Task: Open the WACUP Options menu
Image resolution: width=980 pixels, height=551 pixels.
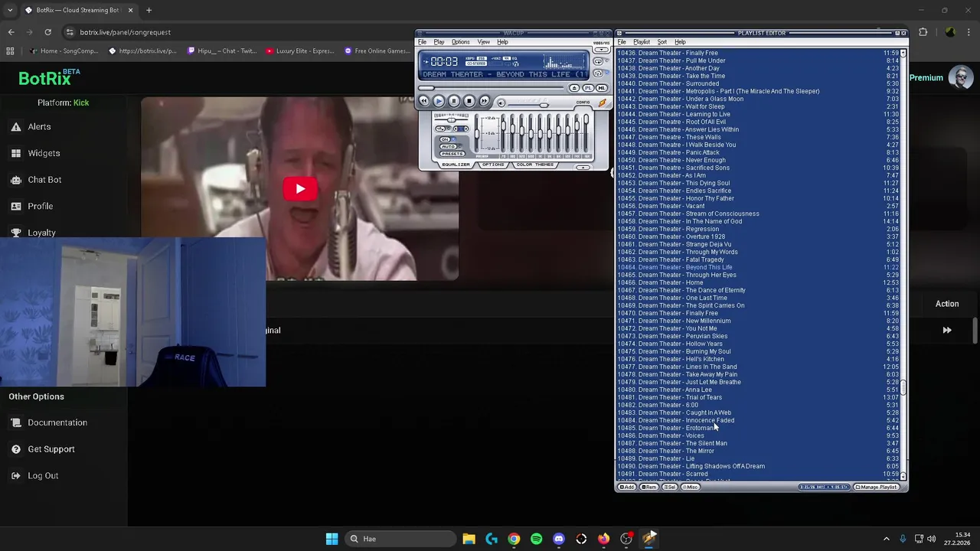Action: pos(461,42)
